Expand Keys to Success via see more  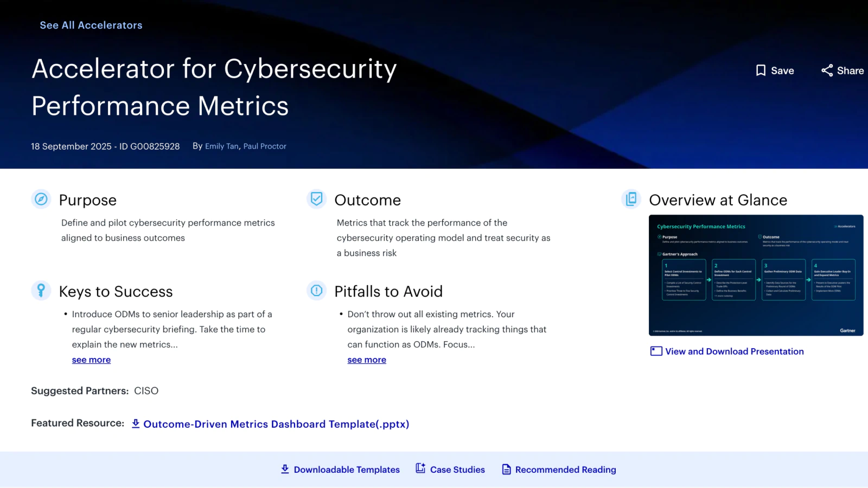(91, 359)
